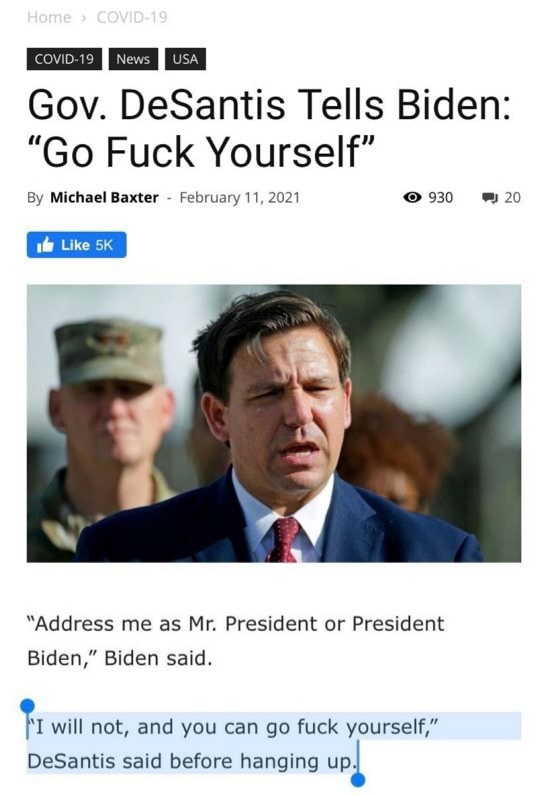
Task: Open author Michael Baxter's page
Action: (x=104, y=197)
